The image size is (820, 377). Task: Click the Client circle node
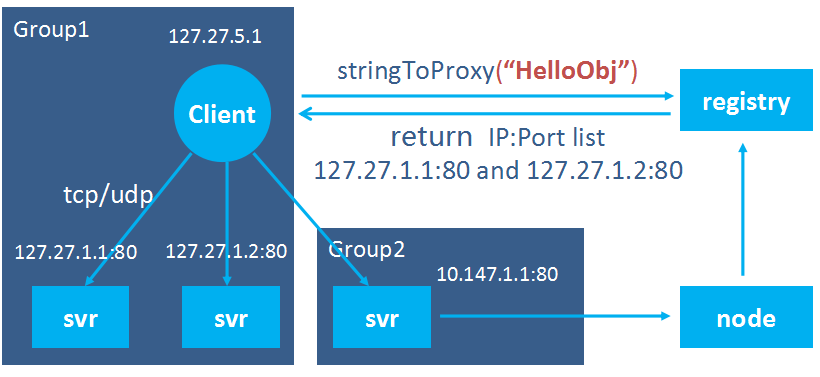pyautogui.click(x=222, y=114)
